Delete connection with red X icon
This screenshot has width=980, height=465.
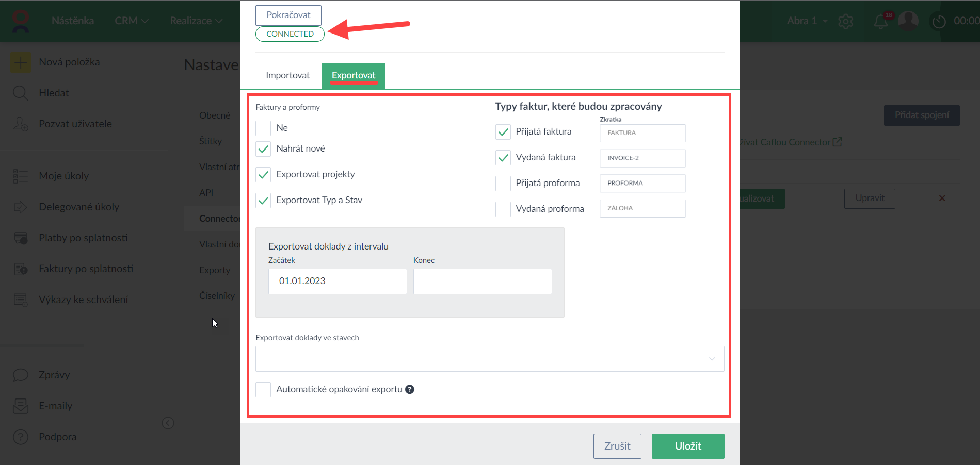(x=942, y=198)
